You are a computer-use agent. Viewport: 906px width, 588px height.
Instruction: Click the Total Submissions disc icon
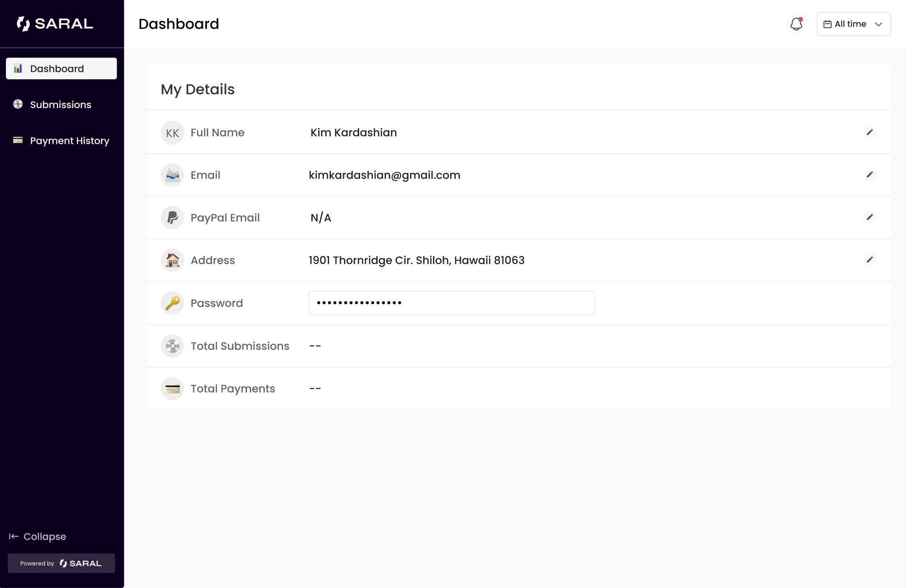[172, 346]
